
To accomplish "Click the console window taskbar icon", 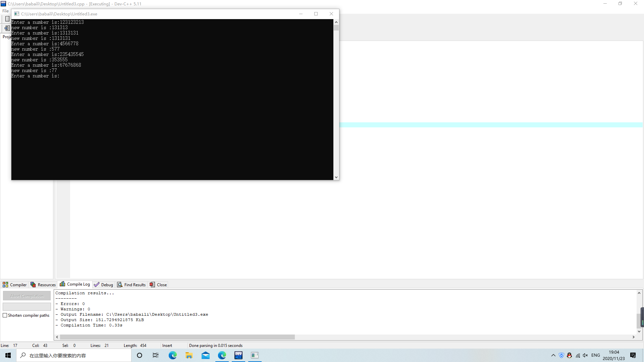I will [x=255, y=355].
